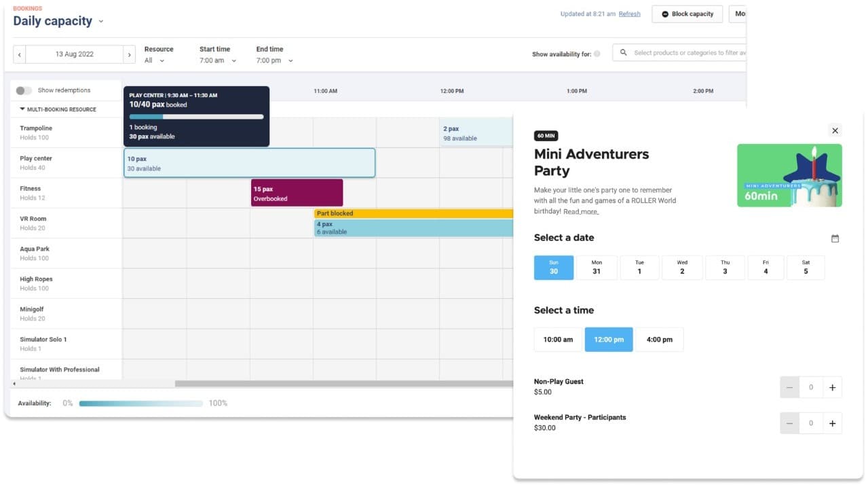Choose the 4:00 pm time slot
The height and width of the screenshot is (485, 868).
point(659,340)
